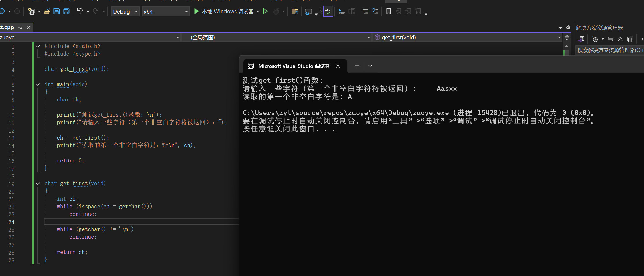This screenshot has width=644, height=276.
Task: Click the 'int main(void)' declaration text
Action: [66, 84]
